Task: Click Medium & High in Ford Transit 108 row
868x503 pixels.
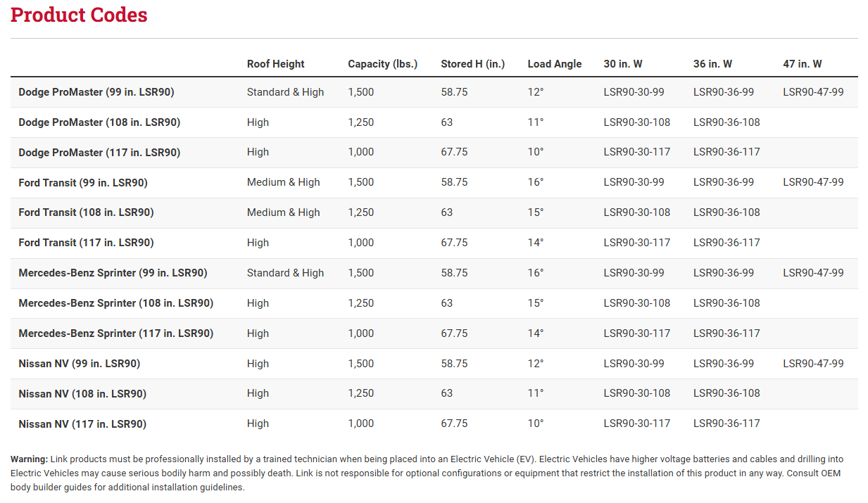Action: point(283,212)
